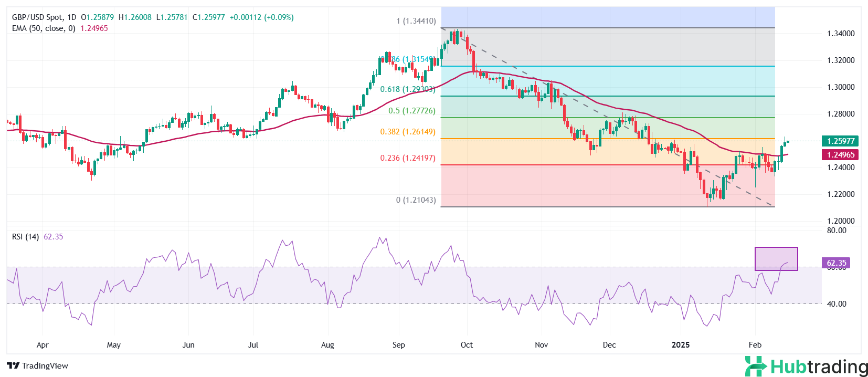This screenshot has width=868, height=377.
Task: Click the EMA (50, close, 0) legend
Action: (44, 28)
